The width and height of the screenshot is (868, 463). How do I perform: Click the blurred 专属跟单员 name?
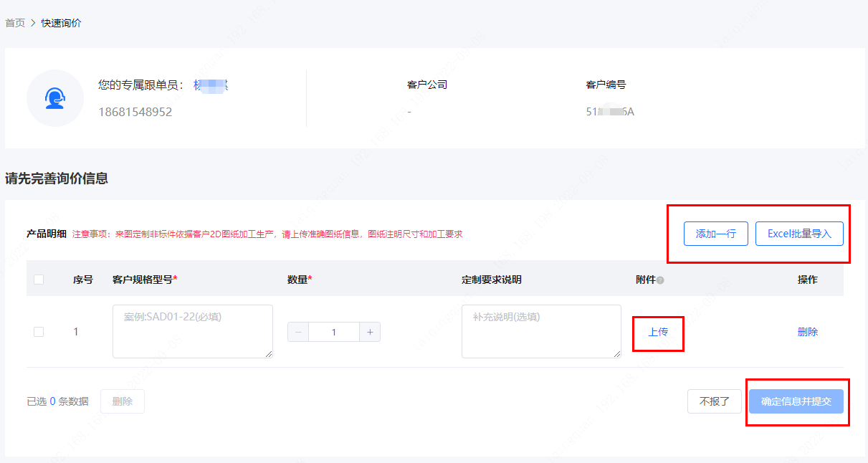click(211, 85)
